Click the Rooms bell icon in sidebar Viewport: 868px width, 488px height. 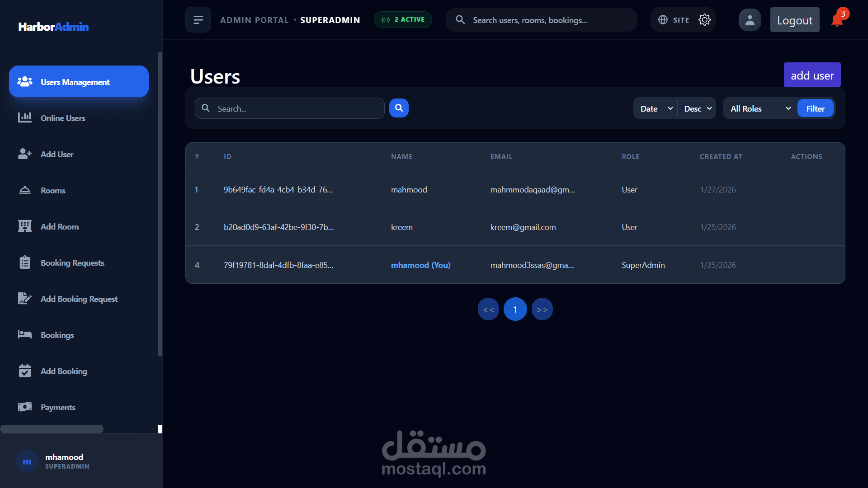tap(25, 190)
